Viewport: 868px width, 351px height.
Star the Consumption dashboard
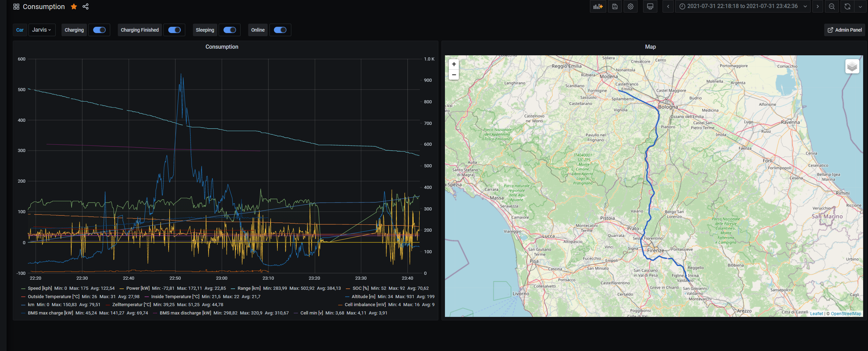(x=74, y=7)
